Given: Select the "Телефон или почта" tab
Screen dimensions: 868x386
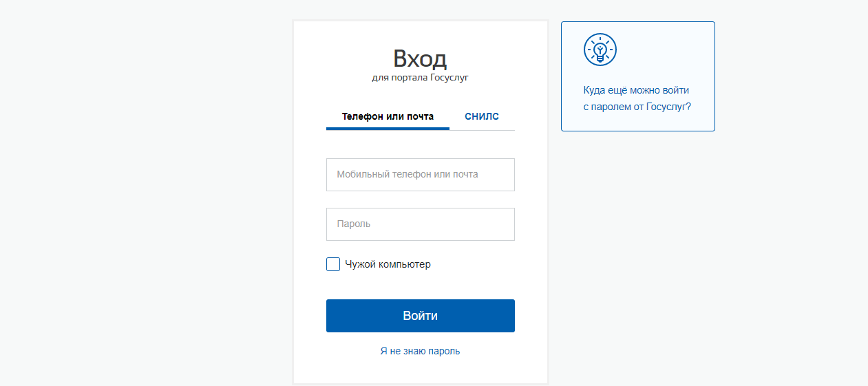Looking at the screenshot, I should 388,116.
